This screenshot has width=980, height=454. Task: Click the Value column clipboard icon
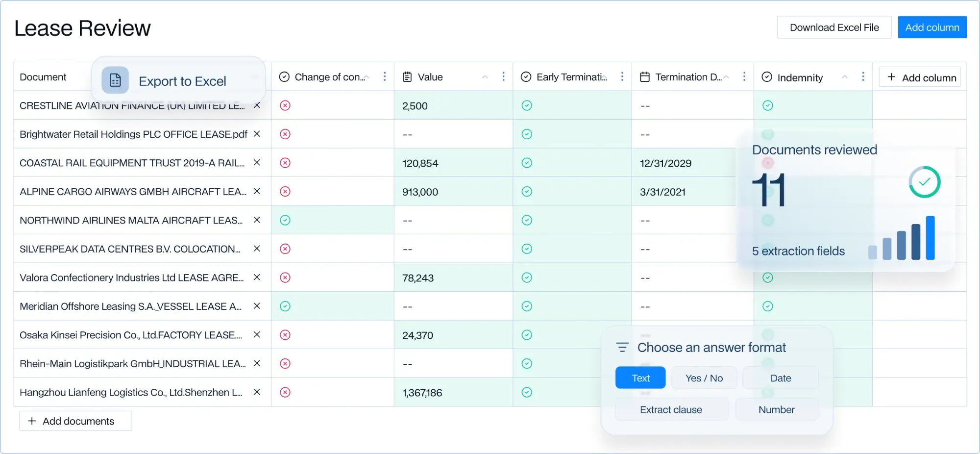click(407, 77)
